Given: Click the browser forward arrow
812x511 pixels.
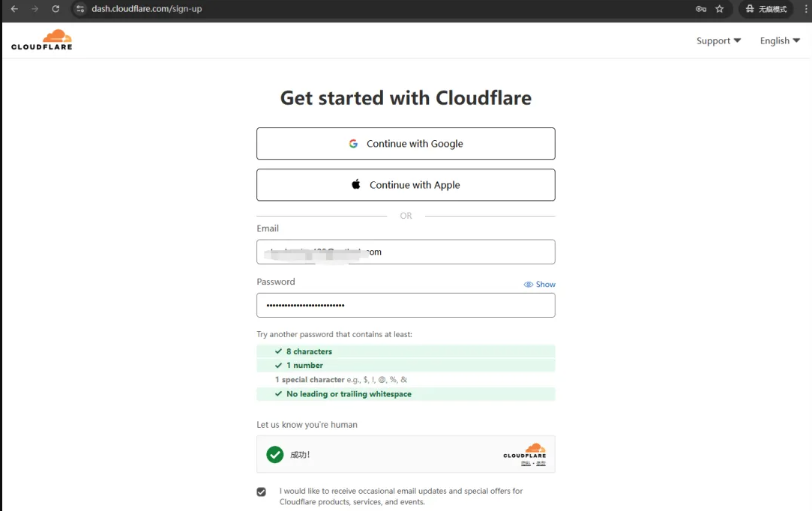Looking at the screenshot, I should [34, 9].
